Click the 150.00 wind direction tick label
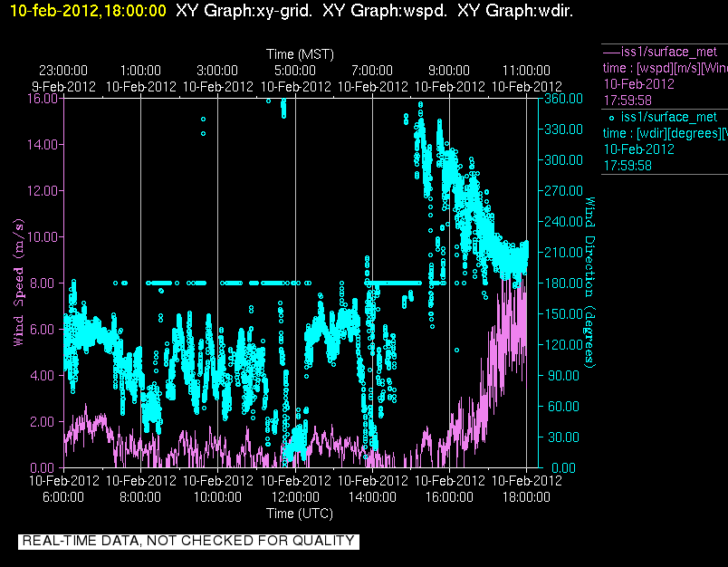Viewport: 728px width, 567px height. point(563,314)
